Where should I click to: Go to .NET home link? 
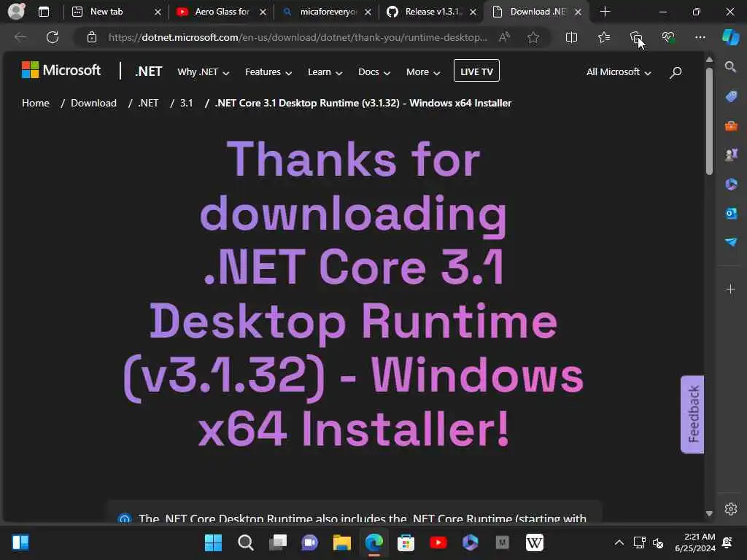(x=149, y=71)
